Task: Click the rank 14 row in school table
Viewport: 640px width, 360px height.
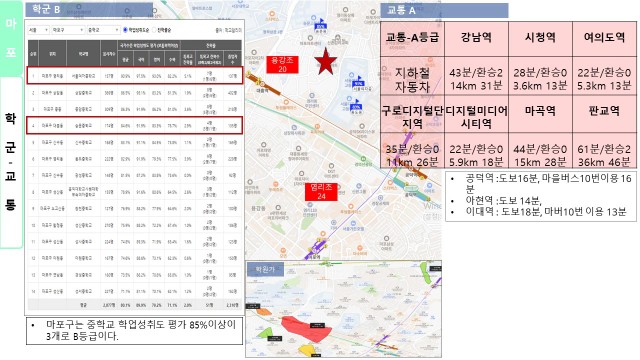Action: click(135, 291)
